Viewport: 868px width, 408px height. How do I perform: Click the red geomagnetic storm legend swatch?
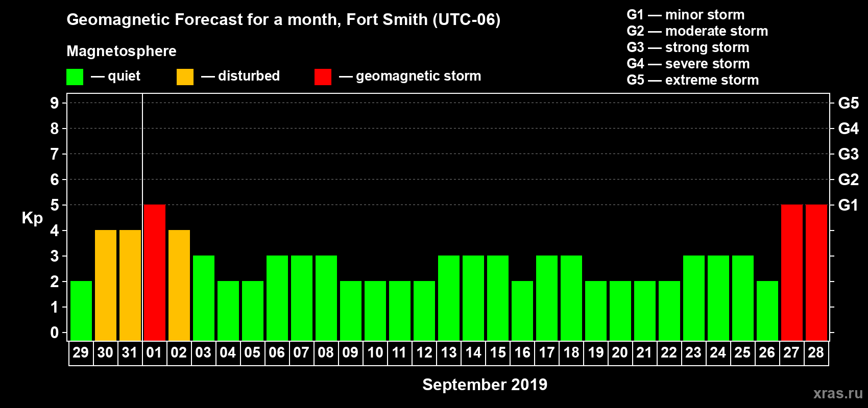coord(323,77)
